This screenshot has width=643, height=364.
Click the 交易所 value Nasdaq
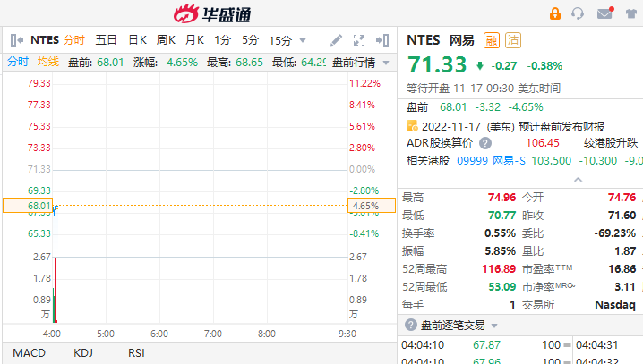coord(615,305)
